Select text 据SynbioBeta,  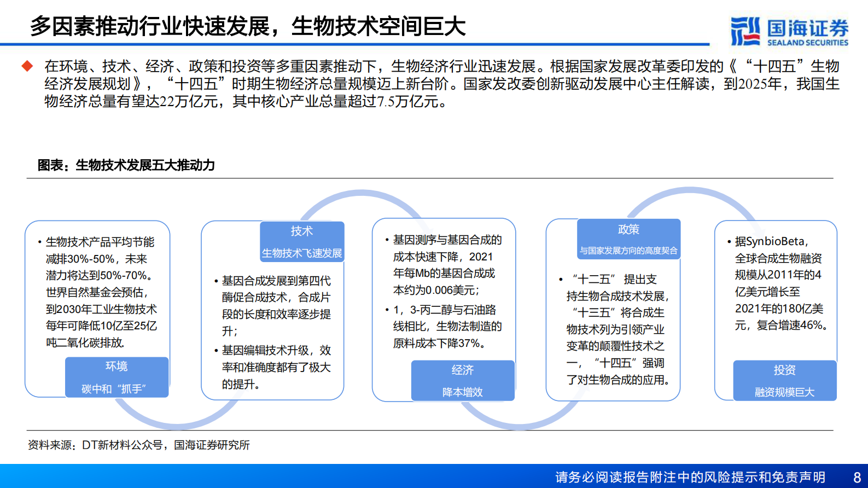coord(771,241)
